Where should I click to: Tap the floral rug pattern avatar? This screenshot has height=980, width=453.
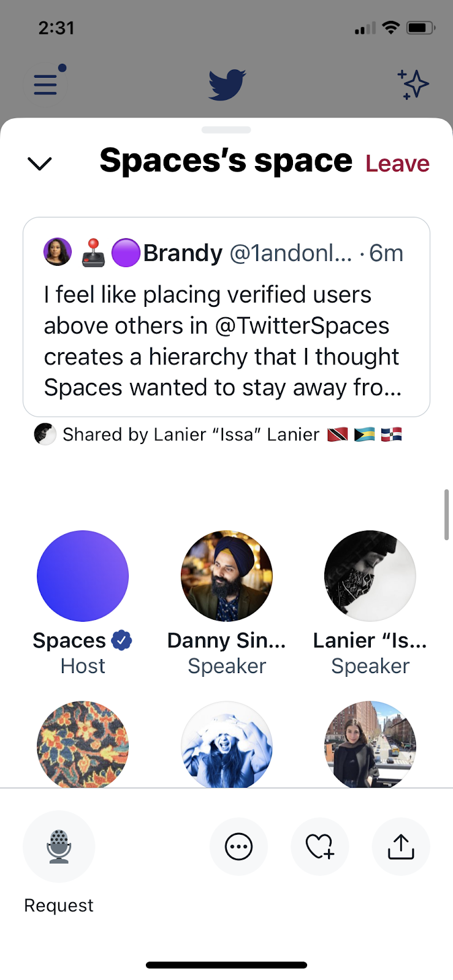(83, 745)
